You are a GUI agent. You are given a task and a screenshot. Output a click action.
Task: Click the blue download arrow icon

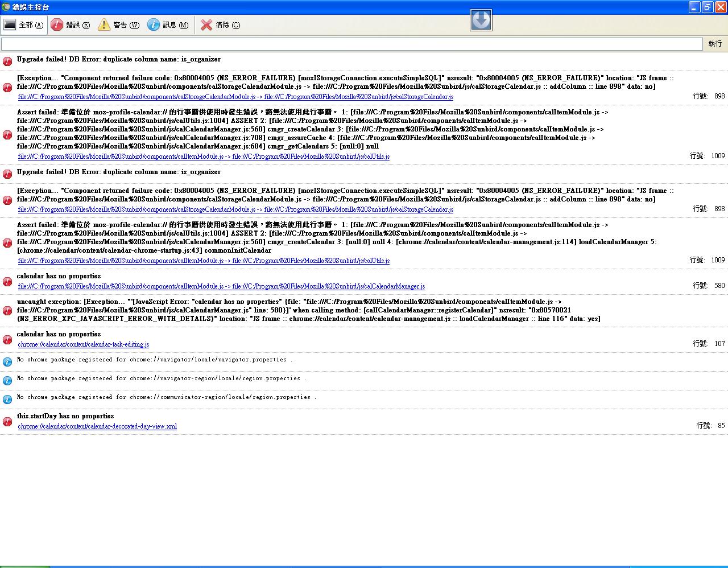tap(481, 20)
